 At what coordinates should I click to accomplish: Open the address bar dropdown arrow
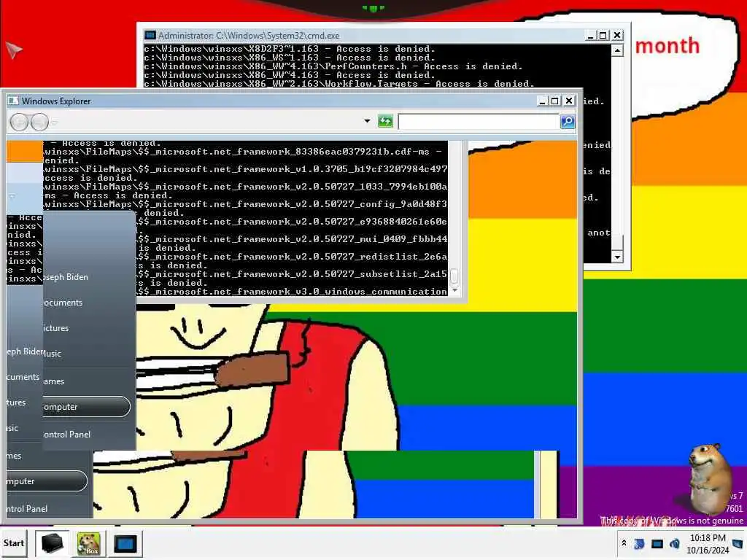coord(367,121)
